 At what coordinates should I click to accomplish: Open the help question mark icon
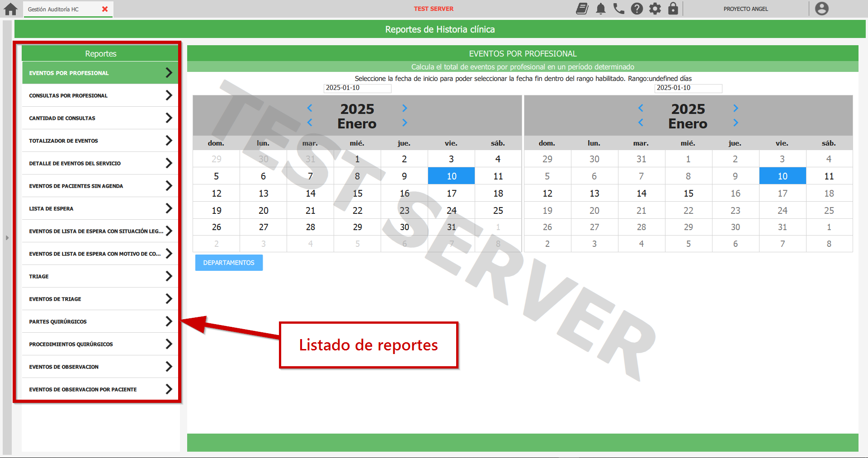pyautogui.click(x=637, y=9)
